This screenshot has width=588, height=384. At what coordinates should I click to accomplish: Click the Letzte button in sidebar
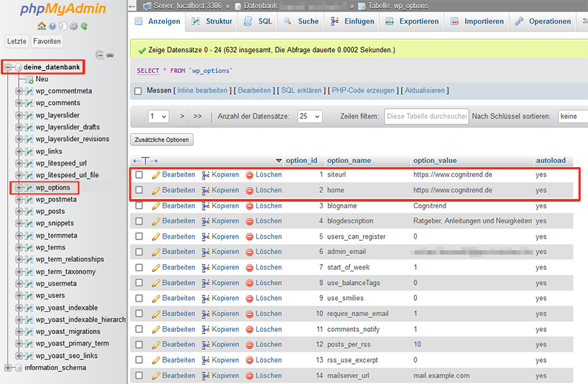click(17, 41)
